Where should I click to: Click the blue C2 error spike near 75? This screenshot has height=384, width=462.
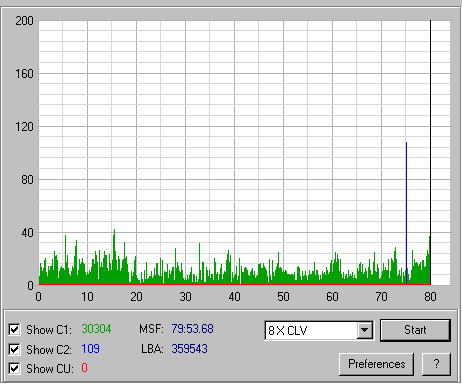[x=406, y=213]
